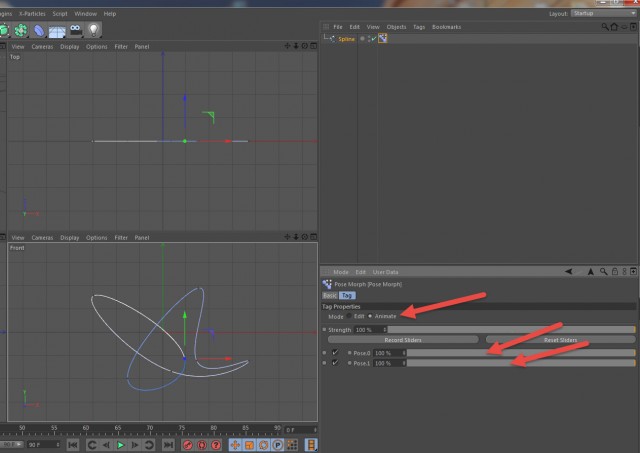The image size is (640, 453).
Task: Click the Front viewport rotate-camera icon
Action: point(304,237)
